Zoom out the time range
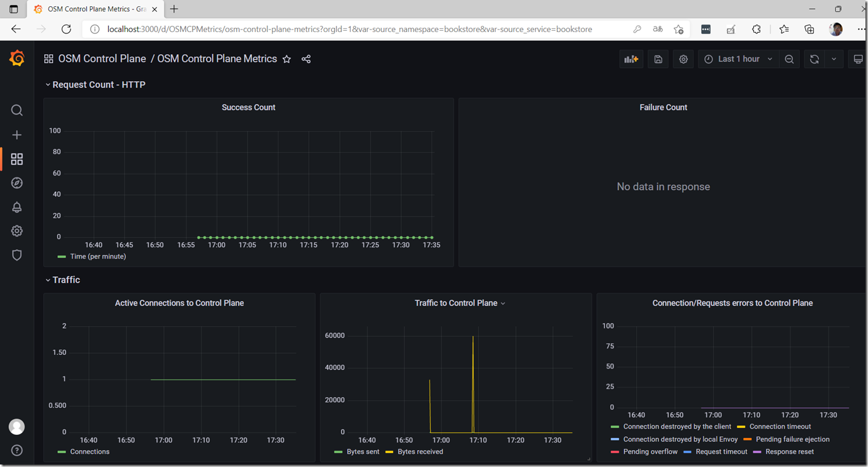This screenshot has width=868, height=467. click(789, 59)
